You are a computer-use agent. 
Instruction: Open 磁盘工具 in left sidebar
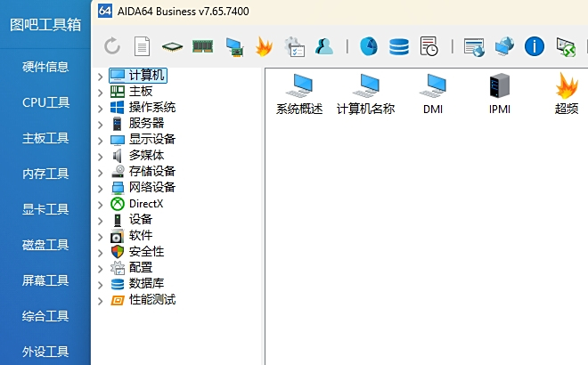pyautogui.click(x=45, y=245)
